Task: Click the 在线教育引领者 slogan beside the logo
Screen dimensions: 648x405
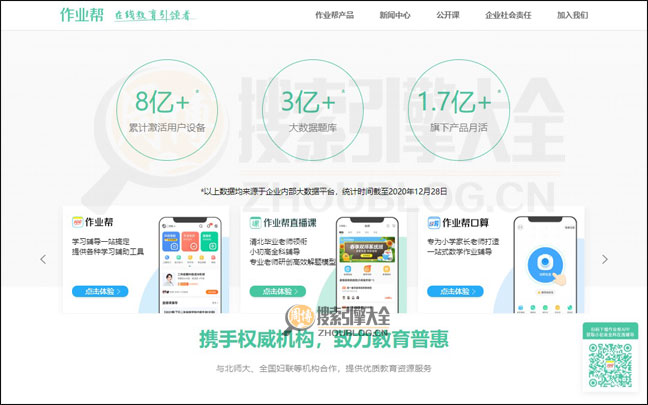Action: point(154,15)
